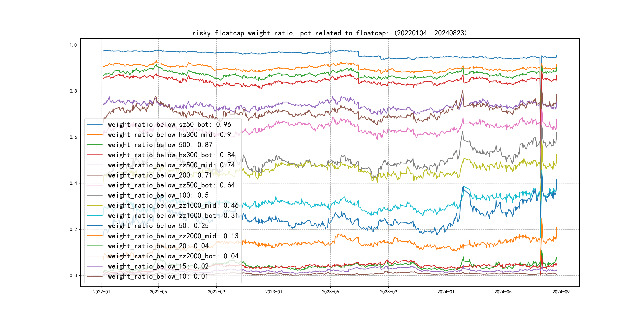The width and height of the screenshot is (644, 322).
Task: Select legend label weight_ratio_below_50
Action: pyautogui.click(x=158, y=226)
